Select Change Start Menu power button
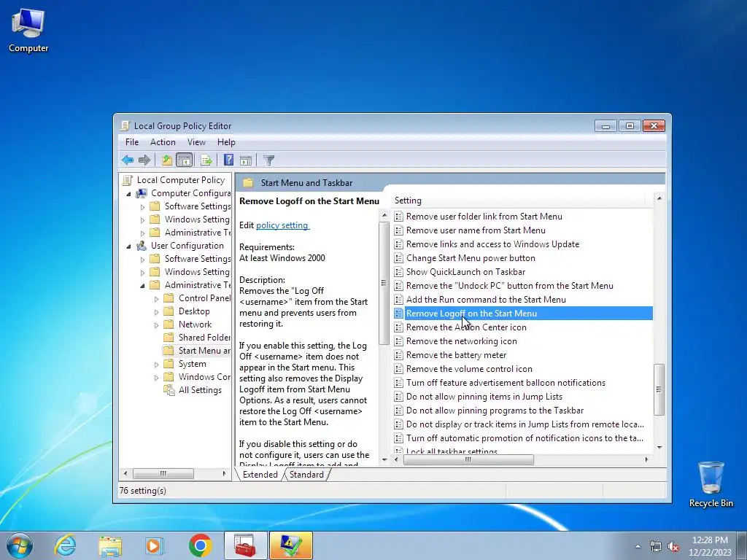The width and height of the screenshot is (747, 560). tap(471, 257)
